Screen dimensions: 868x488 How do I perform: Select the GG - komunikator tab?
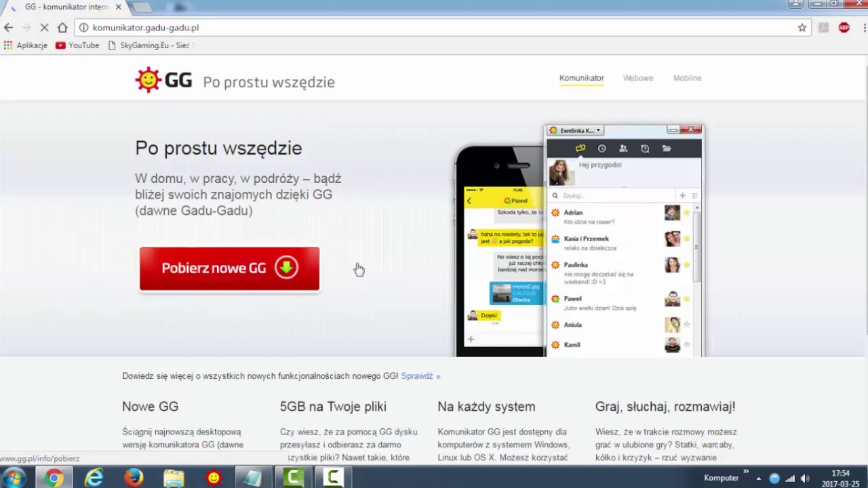65,7
